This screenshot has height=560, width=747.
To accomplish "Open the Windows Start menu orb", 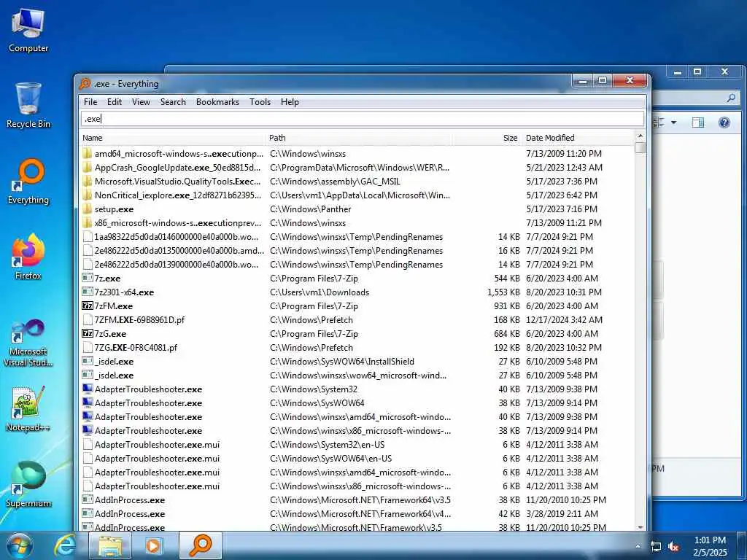I will [20, 545].
